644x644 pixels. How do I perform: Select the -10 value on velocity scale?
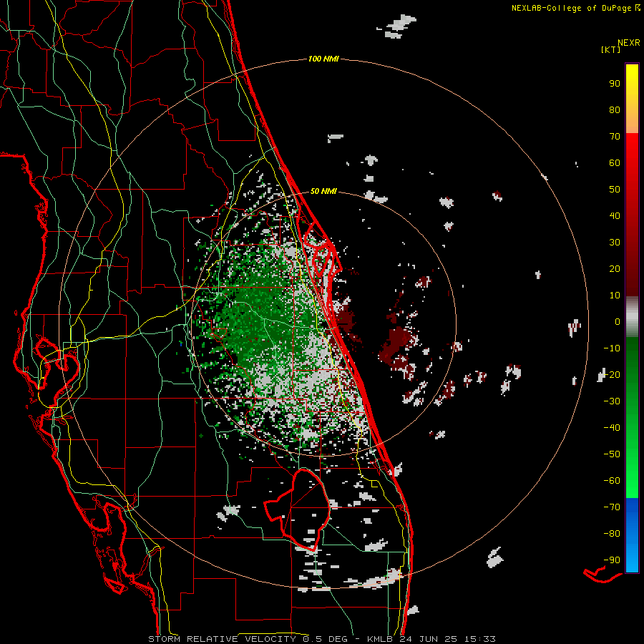coord(612,348)
